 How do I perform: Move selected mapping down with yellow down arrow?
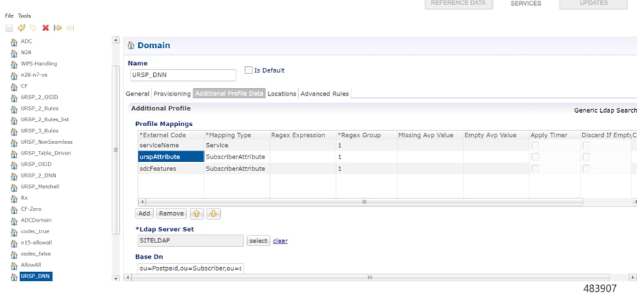pos(213,214)
